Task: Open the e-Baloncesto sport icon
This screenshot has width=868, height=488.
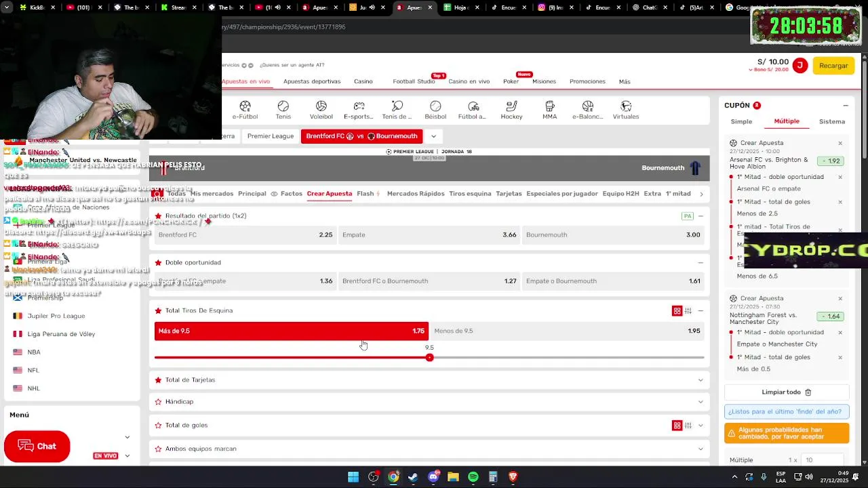Action: point(588,106)
